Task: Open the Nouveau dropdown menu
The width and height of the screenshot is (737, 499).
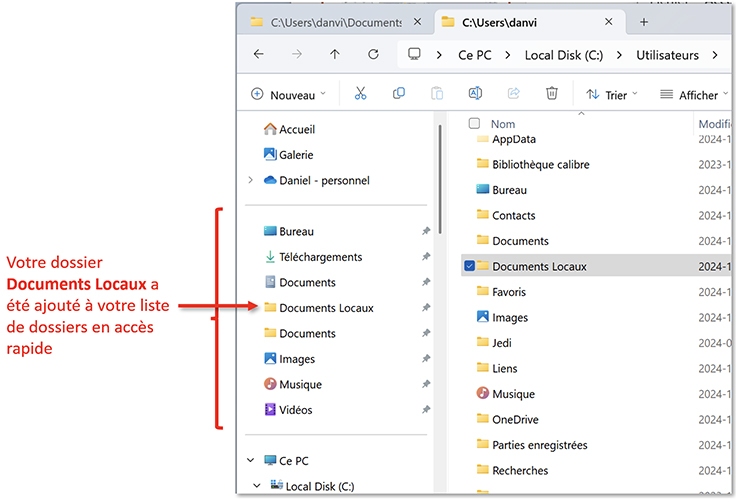Action: tap(289, 95)
